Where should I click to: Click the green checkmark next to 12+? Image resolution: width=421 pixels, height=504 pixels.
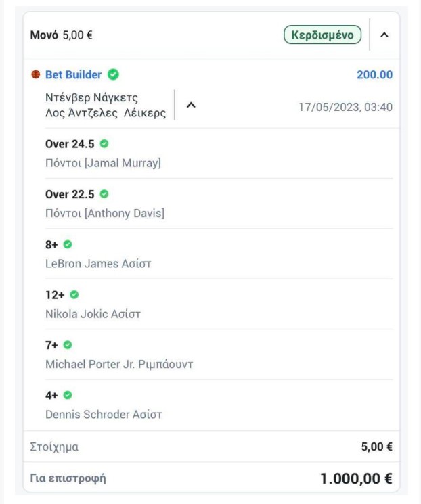click(74, 294)
